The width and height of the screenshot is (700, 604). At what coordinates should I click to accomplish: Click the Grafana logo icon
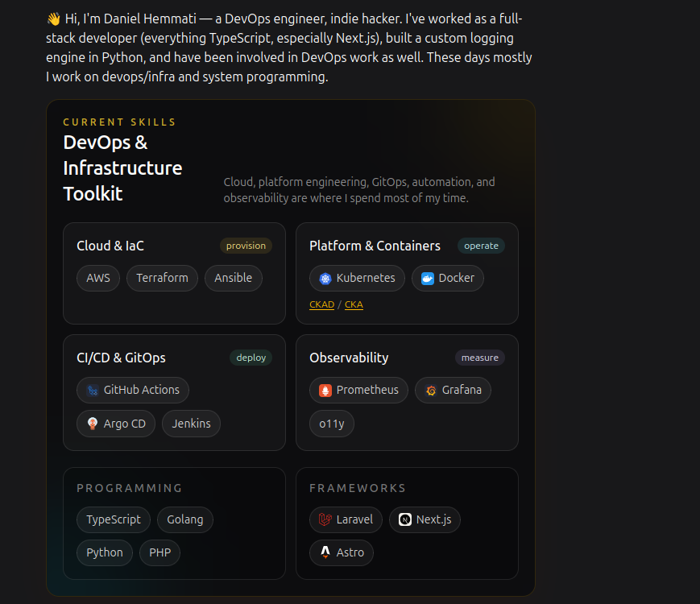click(x=431, y=391)
